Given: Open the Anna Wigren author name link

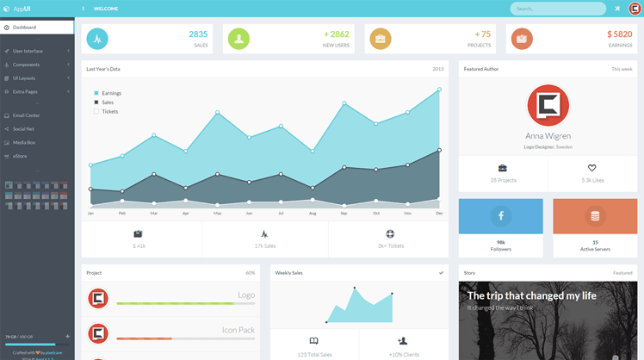Looking at the screenshot, I should pyautogui.click(x=548, y=136).
